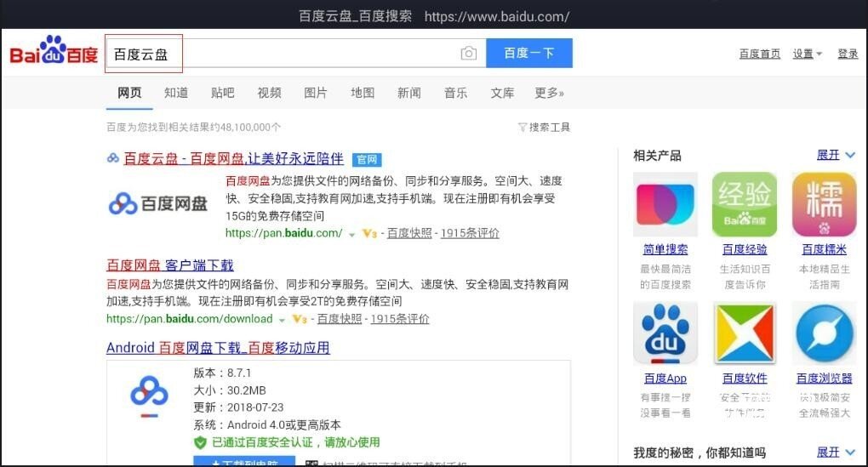This screenshot has height=467, width=868.
Task: Open 百度快照 of first result
Action: 409,233
